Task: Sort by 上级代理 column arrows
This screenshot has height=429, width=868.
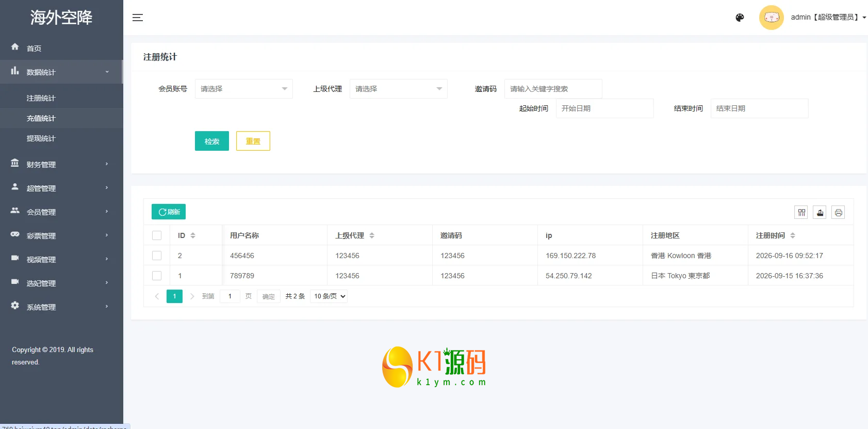Action: (x=372, y=235)
